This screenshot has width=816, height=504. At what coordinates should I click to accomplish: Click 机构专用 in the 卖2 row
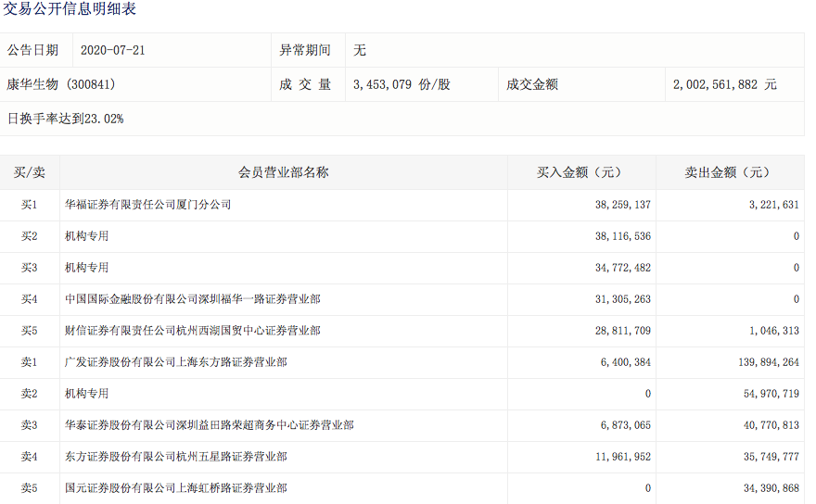(x=86, y=394)
